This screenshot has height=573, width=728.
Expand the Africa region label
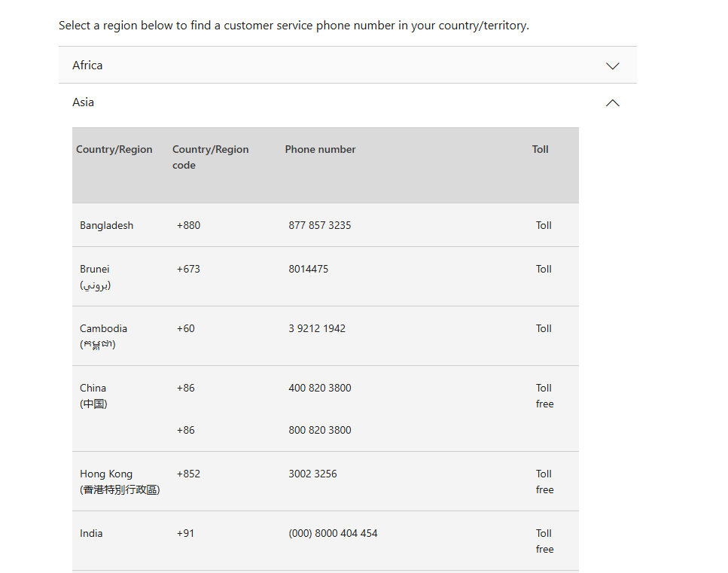[87, 66]
